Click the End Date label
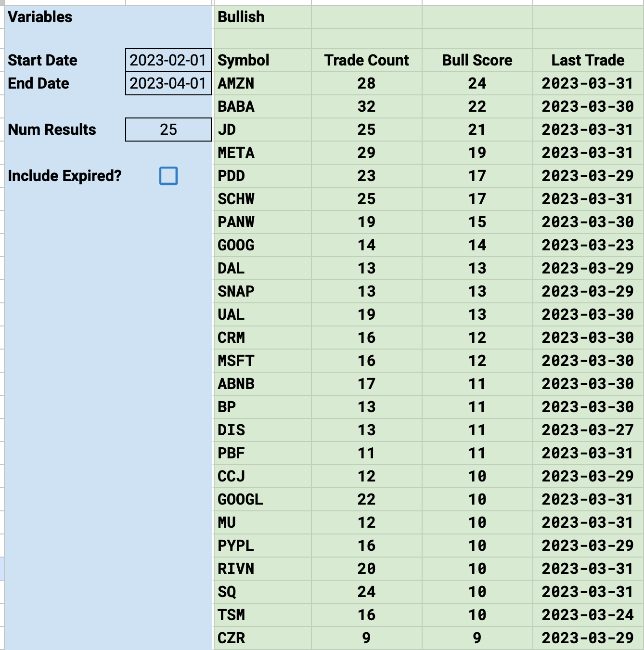644x650 pixels. (39, 83)
